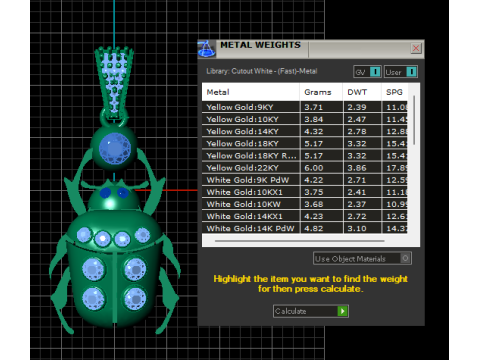
Task: Click grams value 3.71
Action: 313,107
